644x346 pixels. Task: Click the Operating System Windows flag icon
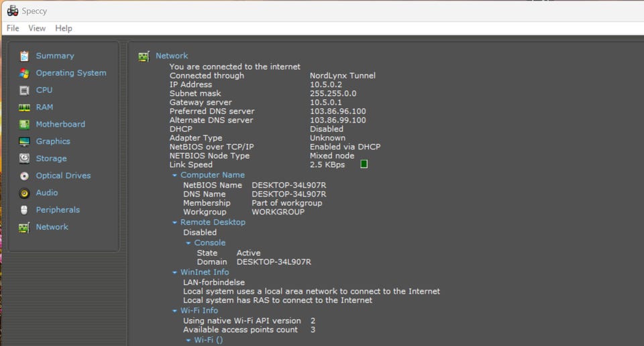[24, 73]
